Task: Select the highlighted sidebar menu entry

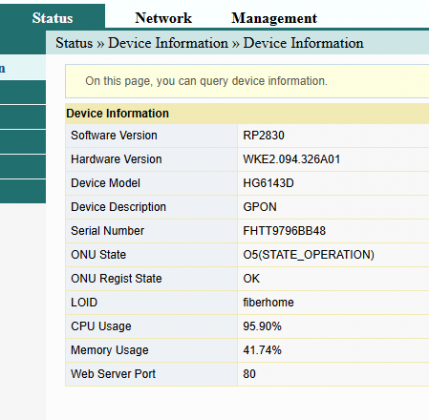Action: click(23, 68)
